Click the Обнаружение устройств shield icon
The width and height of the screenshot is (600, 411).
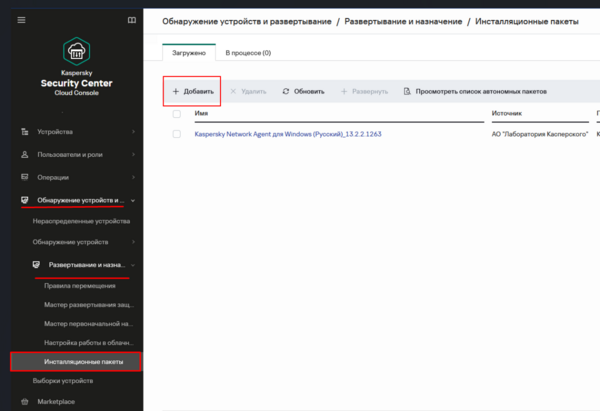click(25, 200)
